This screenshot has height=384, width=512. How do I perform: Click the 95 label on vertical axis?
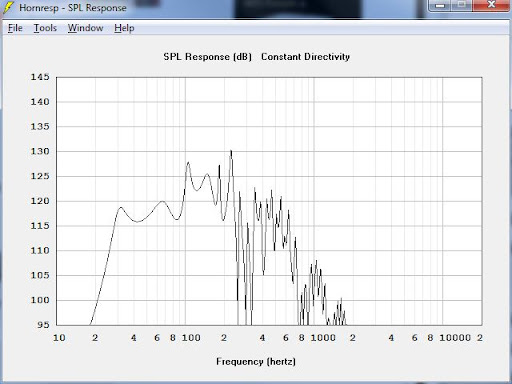point(43,325)
